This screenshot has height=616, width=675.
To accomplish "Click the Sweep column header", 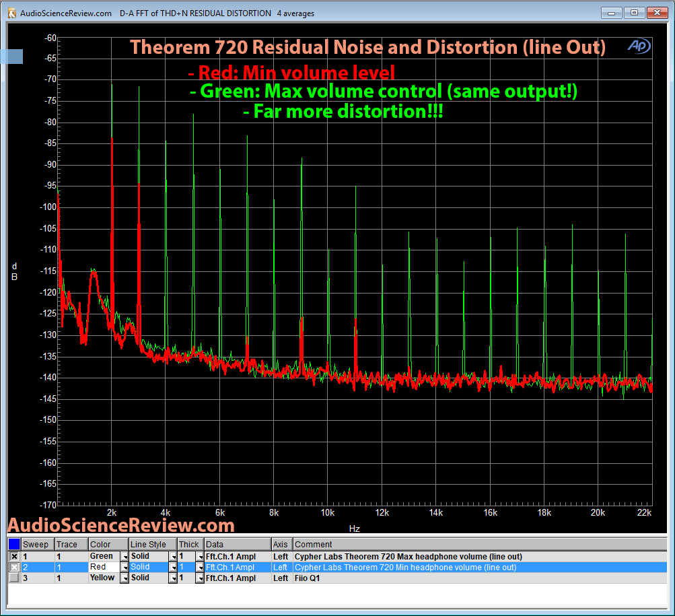I will [x=38, y=545].
